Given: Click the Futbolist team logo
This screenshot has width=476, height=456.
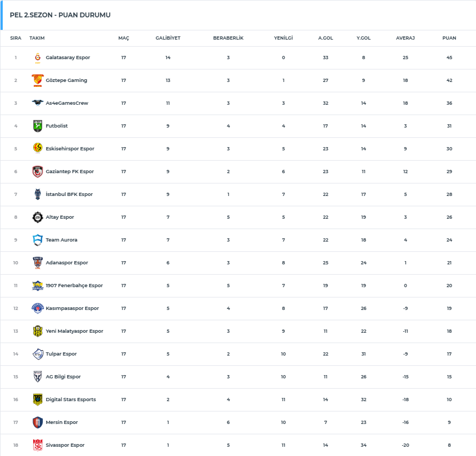Looking at the screenshot, I should (x=37, y=126).
